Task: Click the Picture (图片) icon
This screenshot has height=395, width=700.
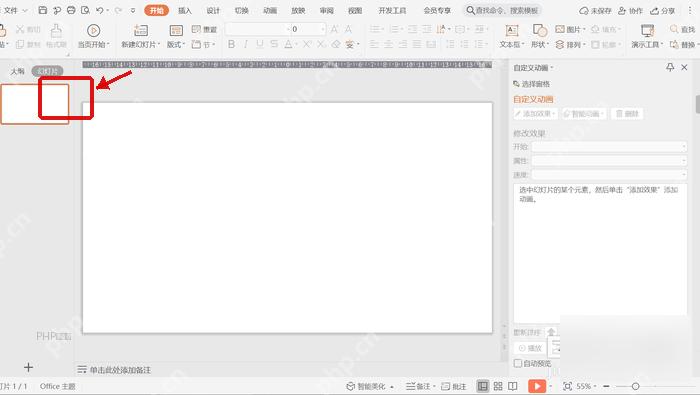Action: point(560,29)
